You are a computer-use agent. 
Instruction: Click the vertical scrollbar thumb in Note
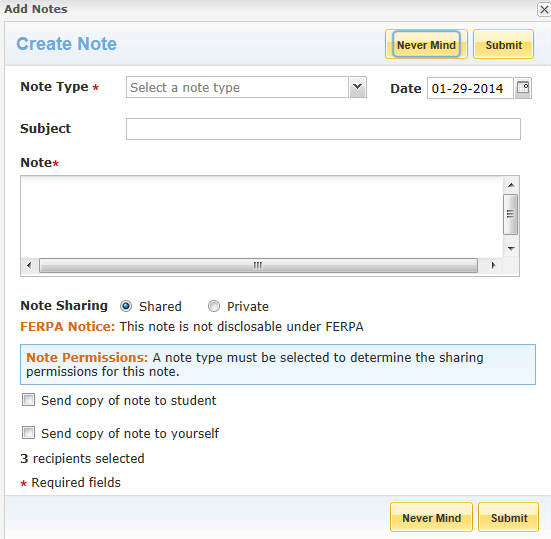point(511,214)
